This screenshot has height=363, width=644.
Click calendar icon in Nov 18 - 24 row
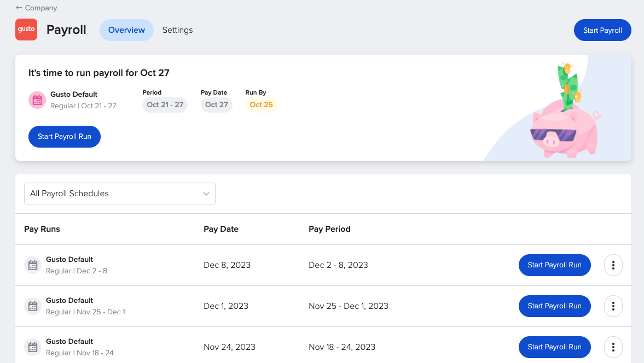pyautogui.click(x=33, y=347)
